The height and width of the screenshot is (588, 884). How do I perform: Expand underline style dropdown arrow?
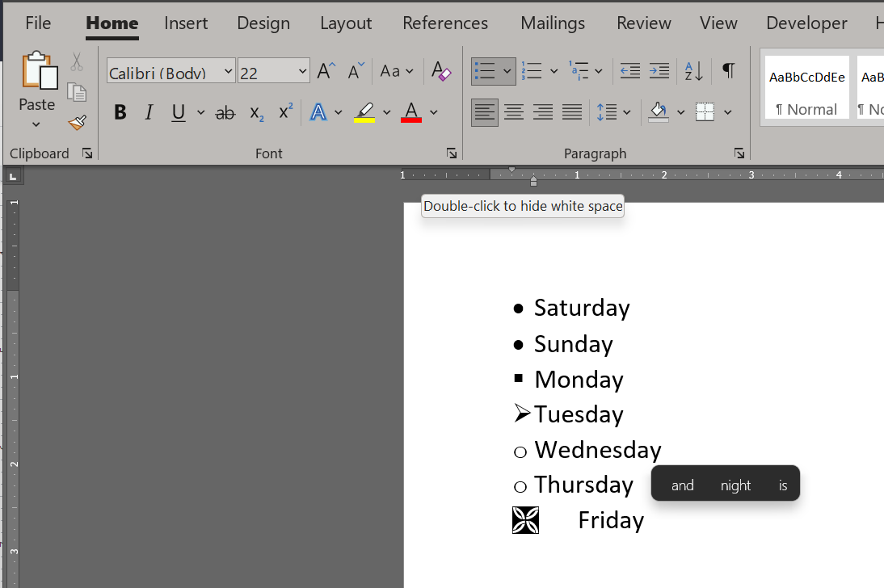coord(200,112)
